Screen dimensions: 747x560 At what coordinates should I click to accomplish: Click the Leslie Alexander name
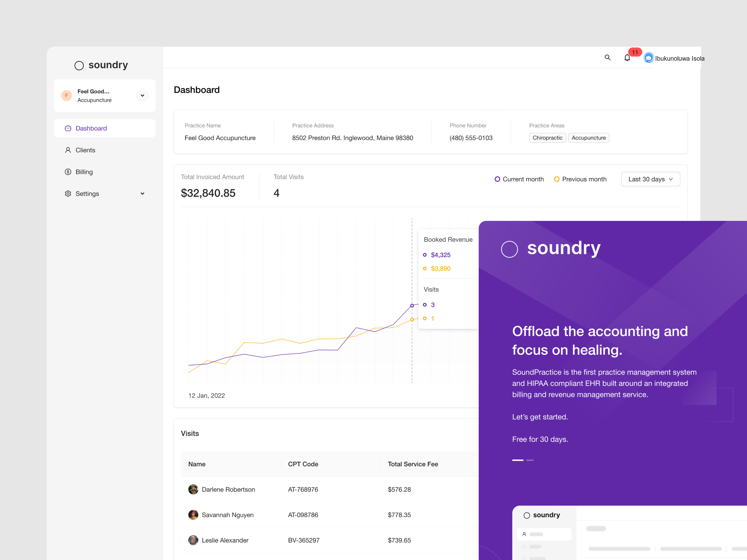point(225,540)
